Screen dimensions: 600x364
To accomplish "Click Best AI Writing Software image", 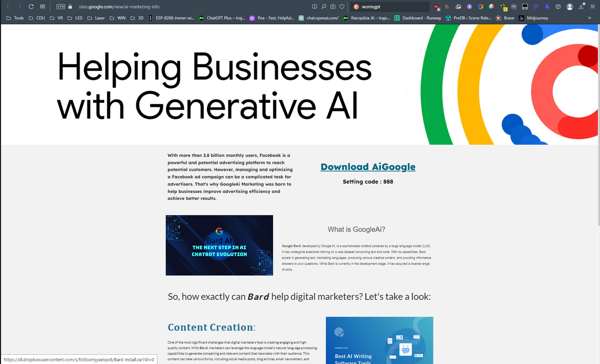I will [379, 340].
